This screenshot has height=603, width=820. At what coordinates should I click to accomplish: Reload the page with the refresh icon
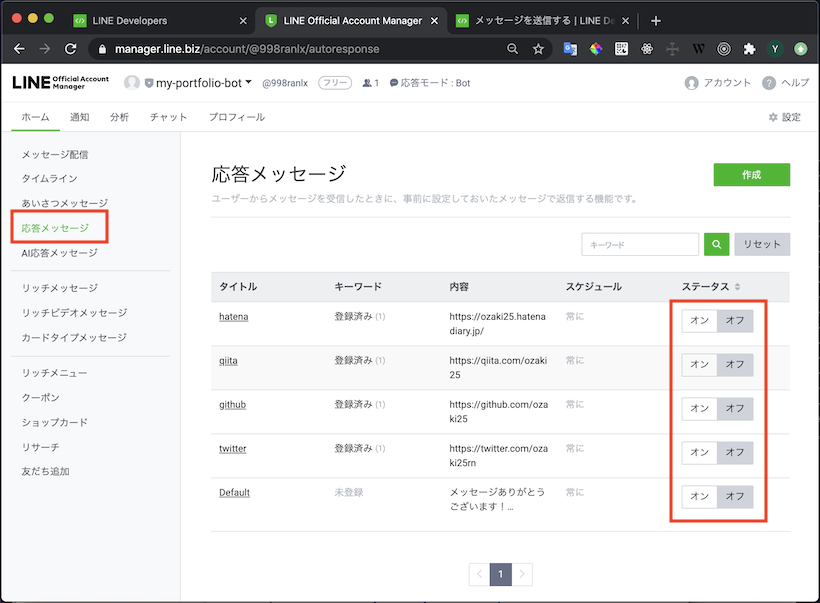(70, 49)
